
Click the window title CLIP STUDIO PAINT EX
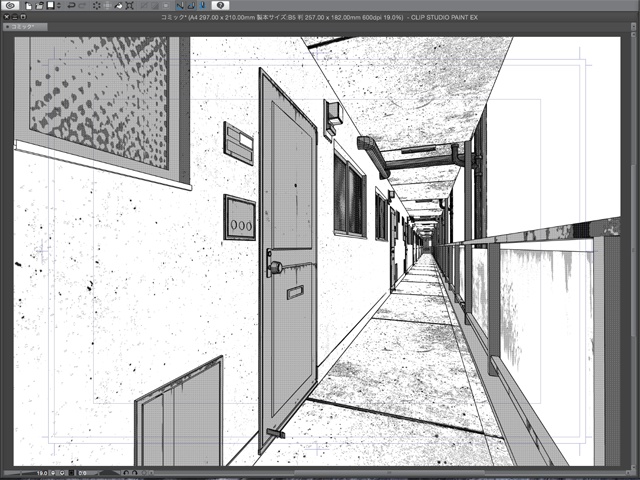(444, 18)
